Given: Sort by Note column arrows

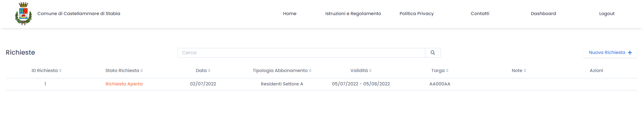Looking at the screenshot, I should pos(525,71).
